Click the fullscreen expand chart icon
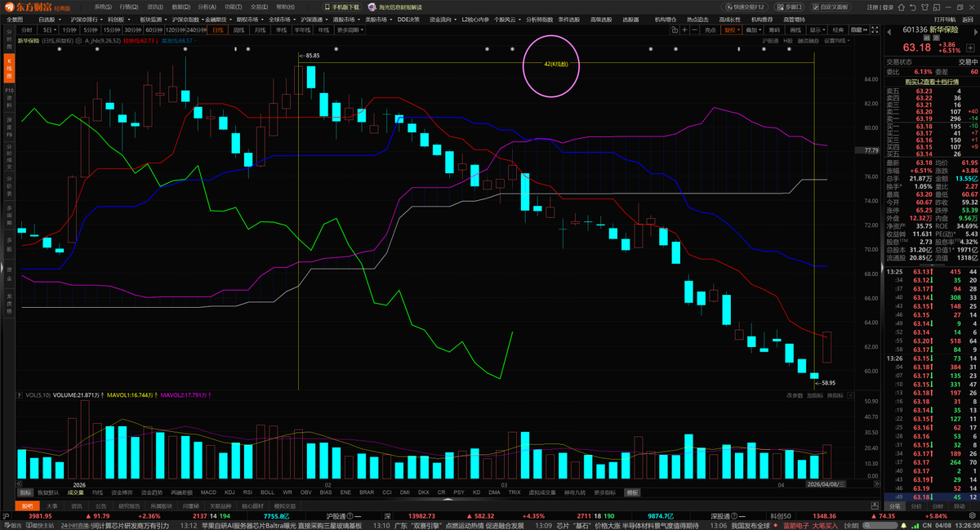Screen dimensions: 980x530 (875, 29)
